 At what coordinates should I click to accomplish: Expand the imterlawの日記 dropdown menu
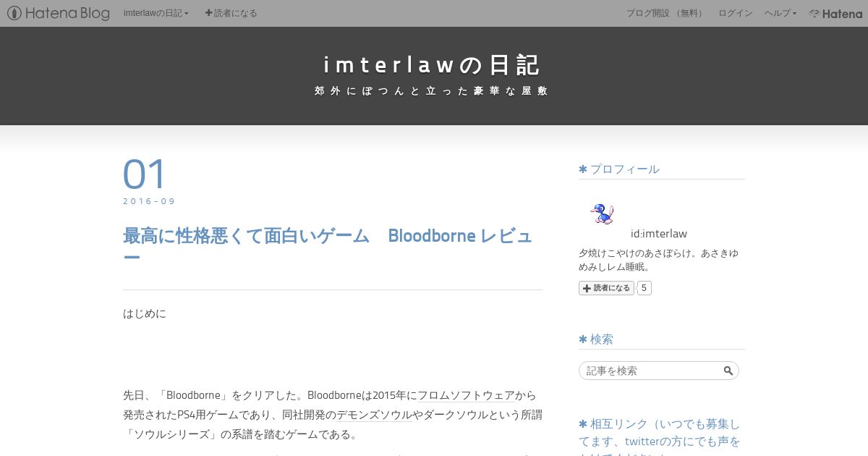tap(156, 13)
